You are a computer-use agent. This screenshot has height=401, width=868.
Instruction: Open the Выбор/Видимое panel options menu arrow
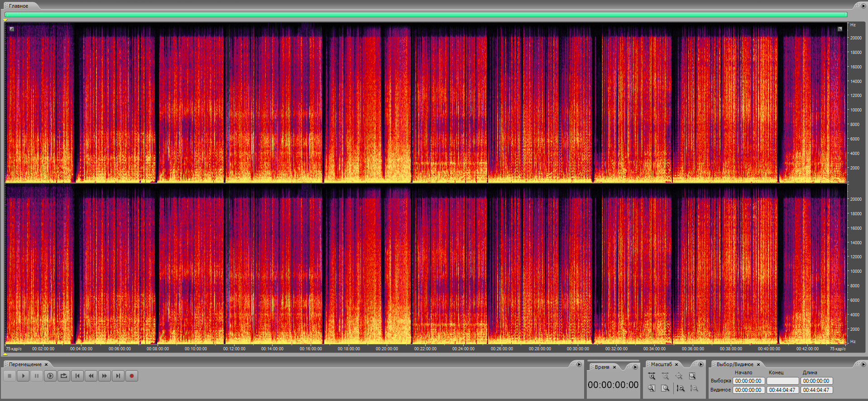[x=863, y=364]
